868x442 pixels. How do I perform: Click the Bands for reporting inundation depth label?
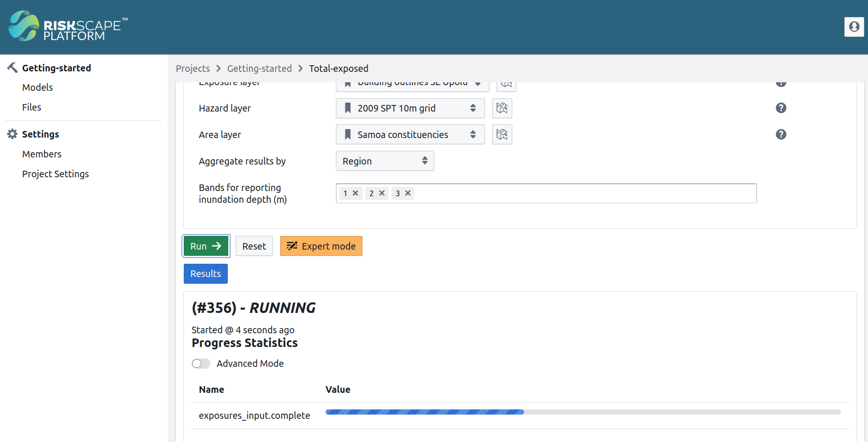[x=243, y=193]
